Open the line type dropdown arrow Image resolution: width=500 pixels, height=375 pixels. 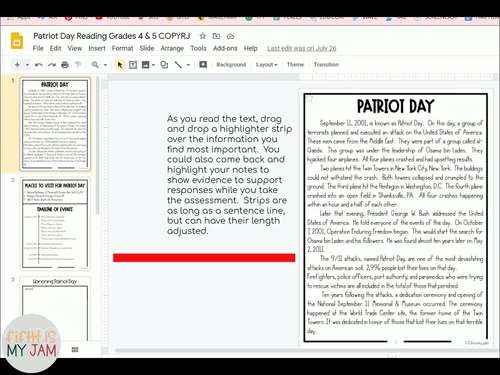point(188,65)
